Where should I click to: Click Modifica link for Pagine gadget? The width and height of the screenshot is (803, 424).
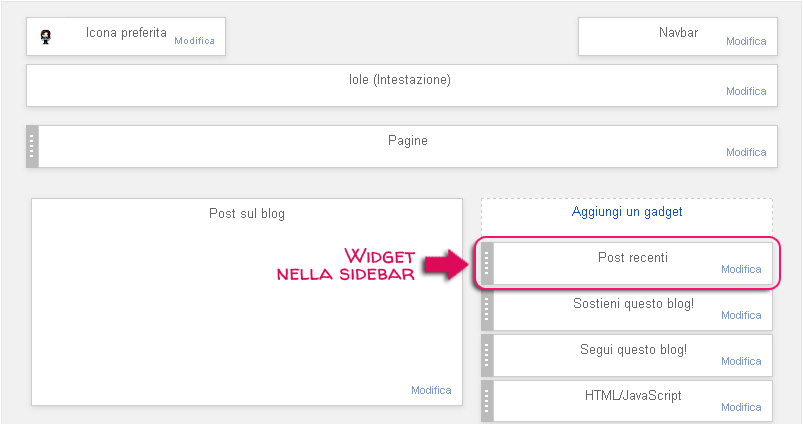(x=746, y=152)
